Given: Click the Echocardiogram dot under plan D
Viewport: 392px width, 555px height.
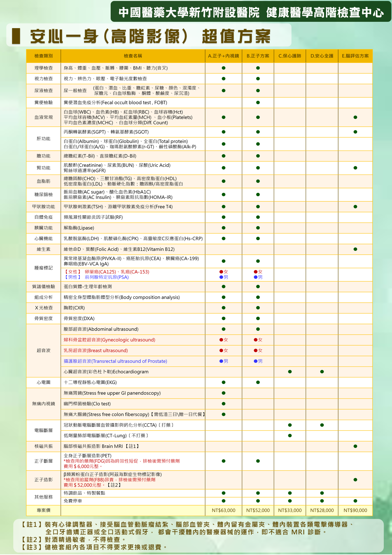Looking at the screenshot, I should [322, 372].
